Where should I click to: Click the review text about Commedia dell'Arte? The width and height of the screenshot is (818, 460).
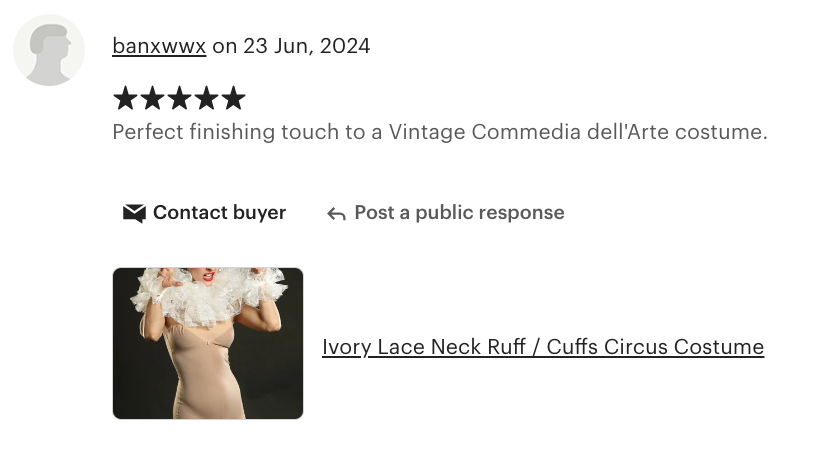pos(440,132)
